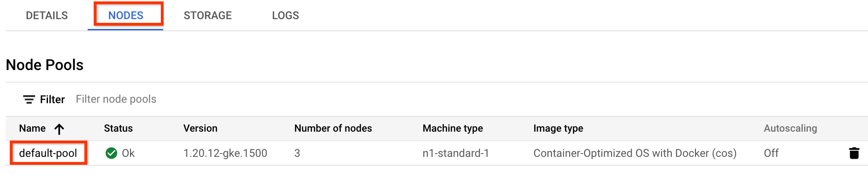Select the 1.20.12-gke.1500 version cell

(x=225, y=153)
